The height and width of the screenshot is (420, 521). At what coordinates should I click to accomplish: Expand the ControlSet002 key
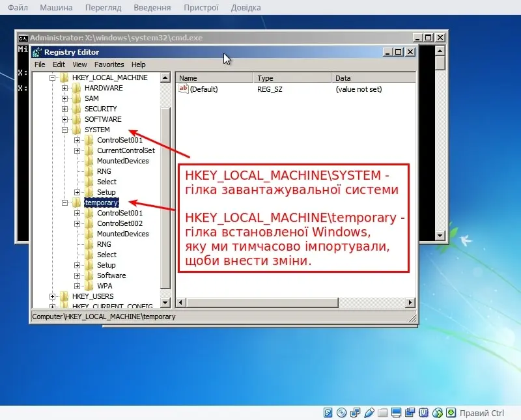coord(77,223)
